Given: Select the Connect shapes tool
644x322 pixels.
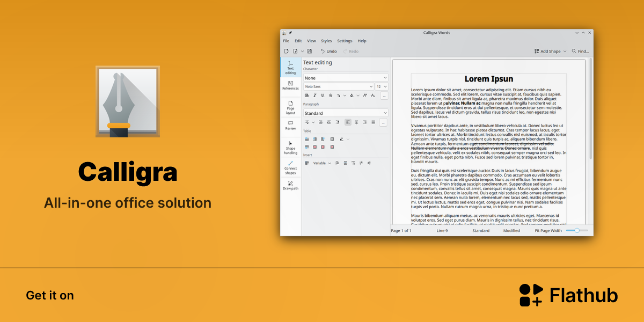Looking at the screenshot, I should click(x=290, y=167).
